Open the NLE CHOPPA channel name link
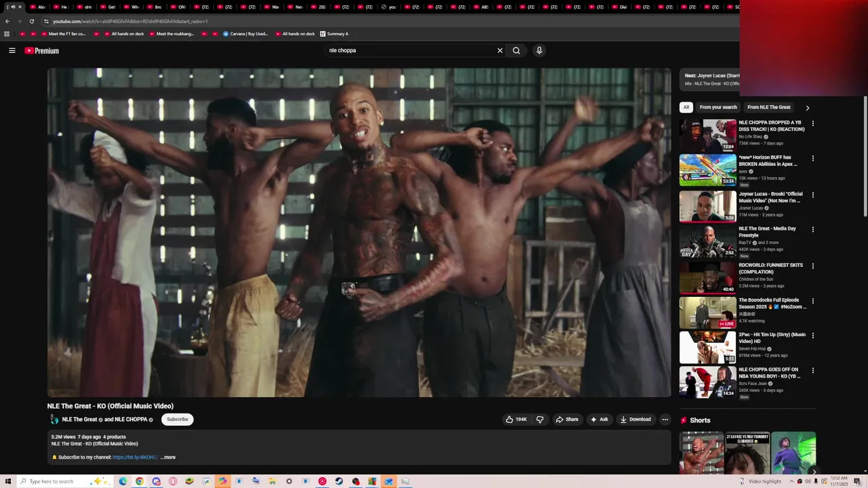Screen dimensions: 868x488 coord(131,420)
